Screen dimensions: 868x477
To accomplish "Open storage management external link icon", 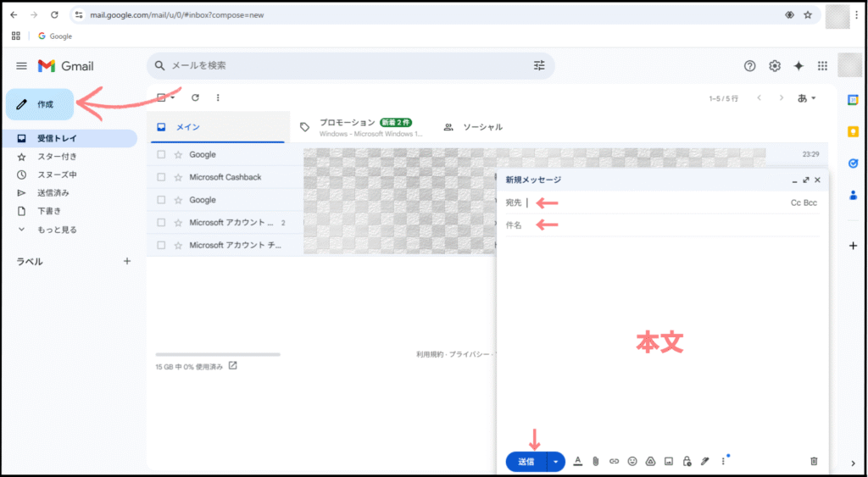I will pos(233,366).
